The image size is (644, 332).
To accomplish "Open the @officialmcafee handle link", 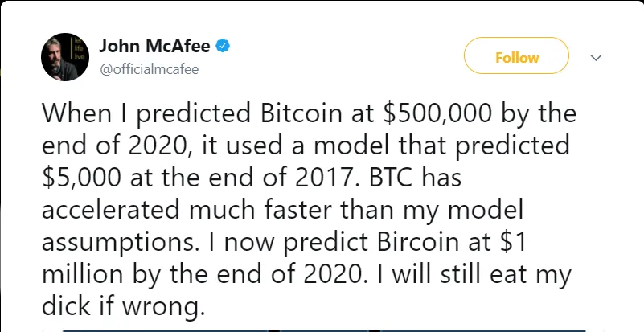I will (150, 69).
